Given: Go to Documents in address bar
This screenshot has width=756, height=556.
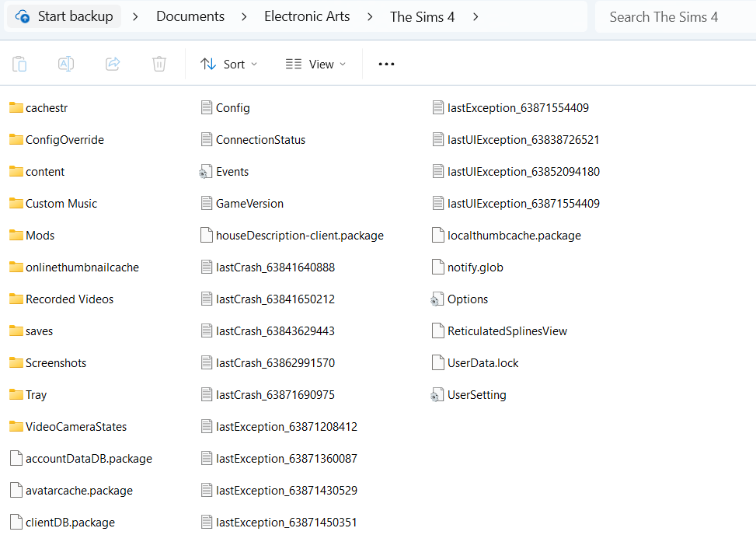Looking at the screenshot, I should tap(190, 16).
